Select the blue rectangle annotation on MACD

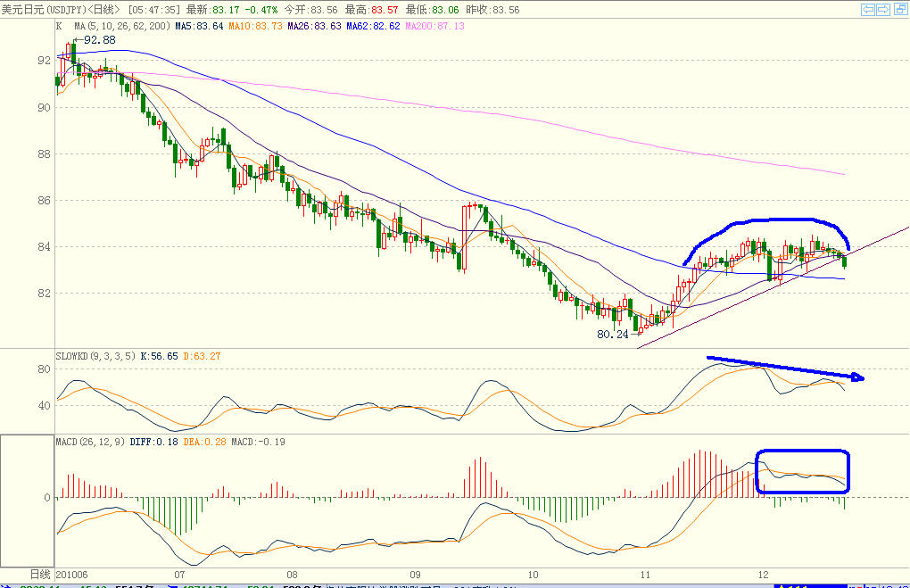[x=803, y=471]
